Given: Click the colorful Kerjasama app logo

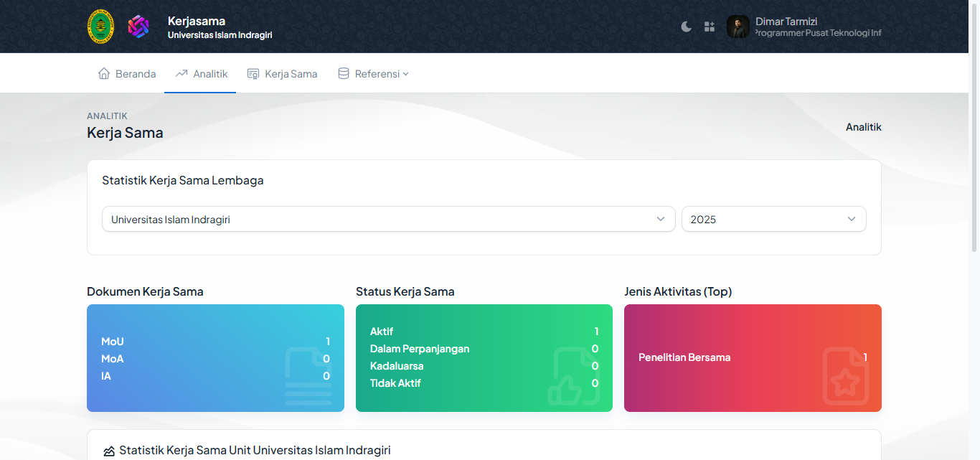Looking at the screenshot, I should coord(138,27).
